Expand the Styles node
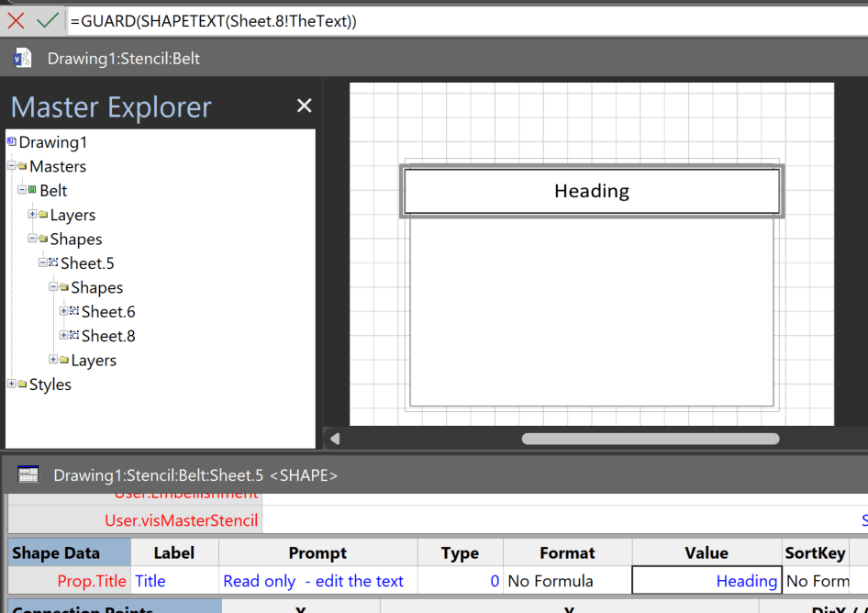Screen dimensions: 868x613 (11, 383)
